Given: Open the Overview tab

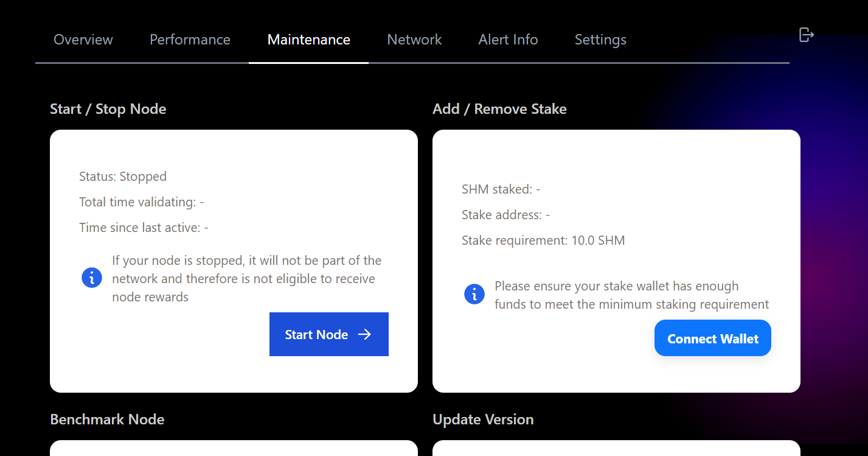Looking at the screenshot, I should (83, 40).
